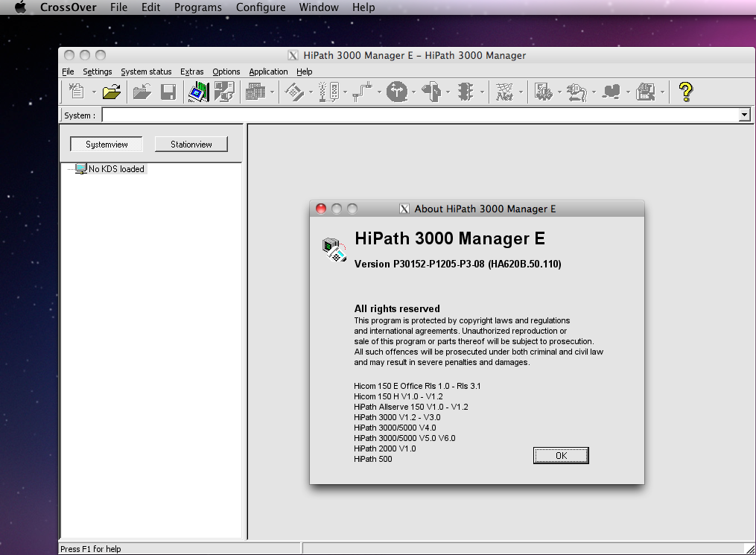Open dropdown arrow beside New document icon
The image size is (756, 555).
pyautogui.click(x=94, y=92)
